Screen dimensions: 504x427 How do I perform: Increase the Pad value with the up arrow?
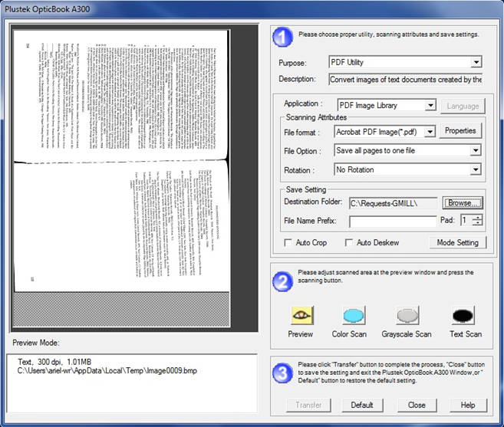tap(478, 218)
